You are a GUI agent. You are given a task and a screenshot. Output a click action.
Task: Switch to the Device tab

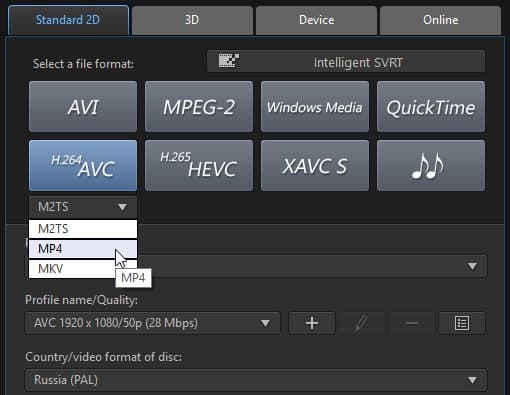click(x=316, y=20)
